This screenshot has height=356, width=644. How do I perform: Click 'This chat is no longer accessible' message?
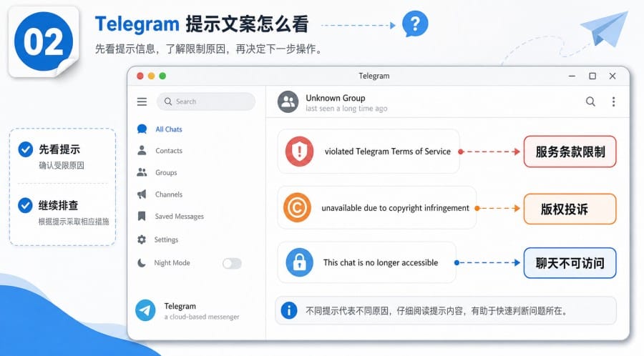coord(381,262)
